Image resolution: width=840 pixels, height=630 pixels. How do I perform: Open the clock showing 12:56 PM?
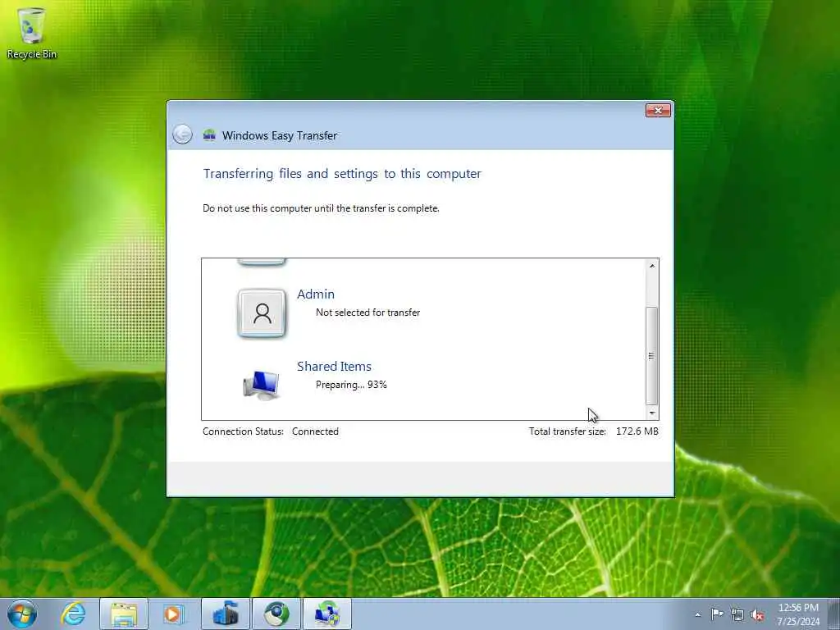click(x=798, y=614)
